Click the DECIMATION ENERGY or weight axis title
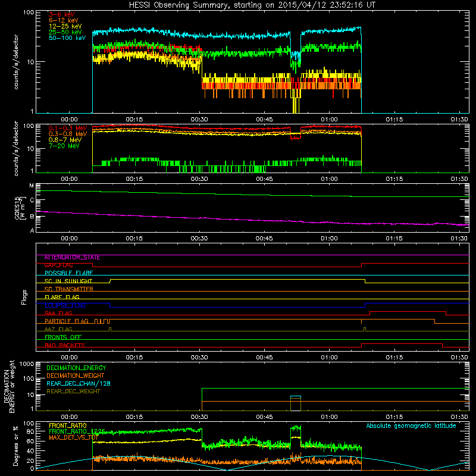This screenshot has height=476, width=476. (x=9, y=386)
